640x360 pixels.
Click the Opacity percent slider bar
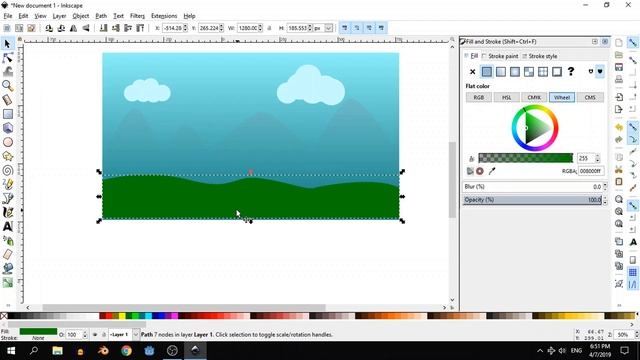click(x=532, y=200)
